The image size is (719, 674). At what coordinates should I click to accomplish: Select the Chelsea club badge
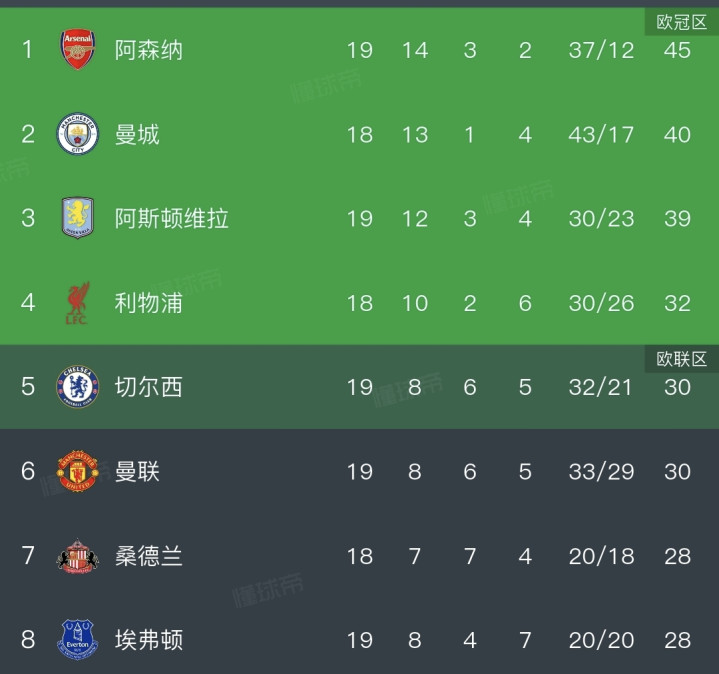point(78,387)
